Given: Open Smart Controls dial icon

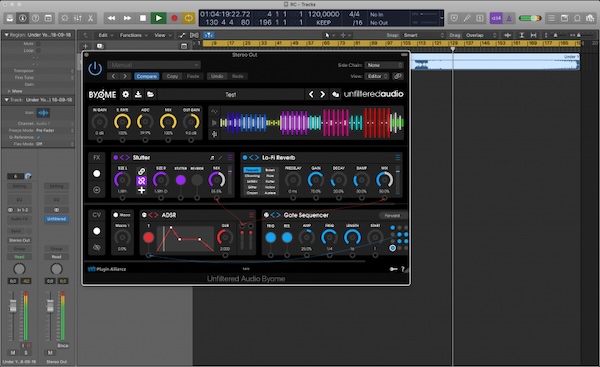Looking at the screenshot, I should point(65,18).
